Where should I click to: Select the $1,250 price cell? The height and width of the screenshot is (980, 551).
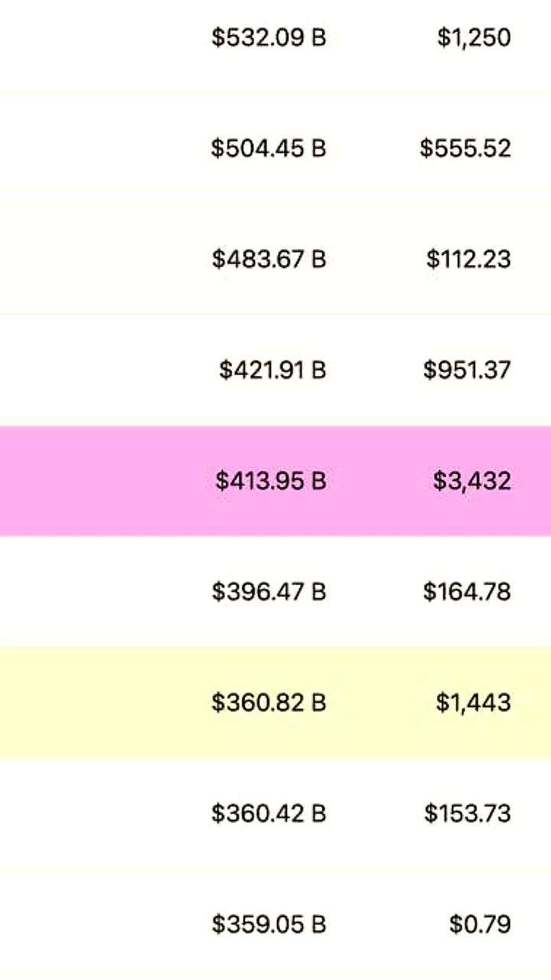[x=474, y=38]
